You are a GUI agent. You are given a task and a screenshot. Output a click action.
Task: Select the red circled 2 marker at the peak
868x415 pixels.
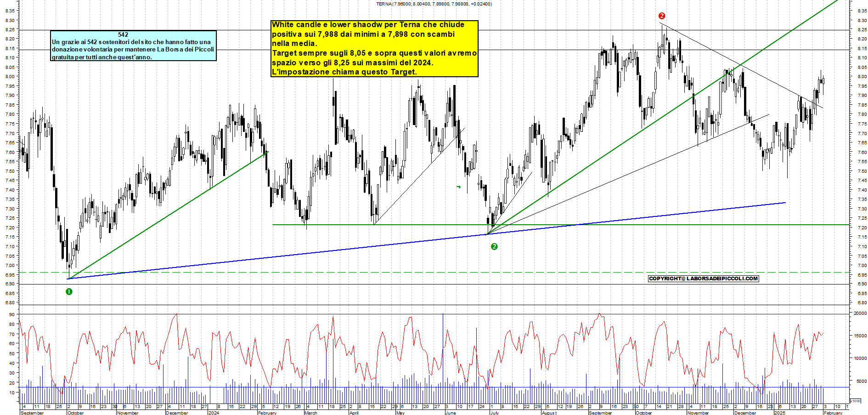[x=661, y=16]
